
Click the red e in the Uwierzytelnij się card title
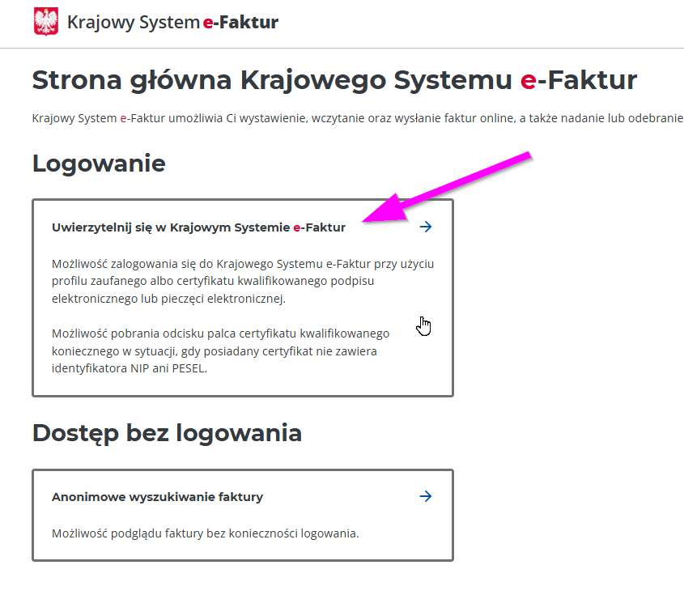coord(297,228)
